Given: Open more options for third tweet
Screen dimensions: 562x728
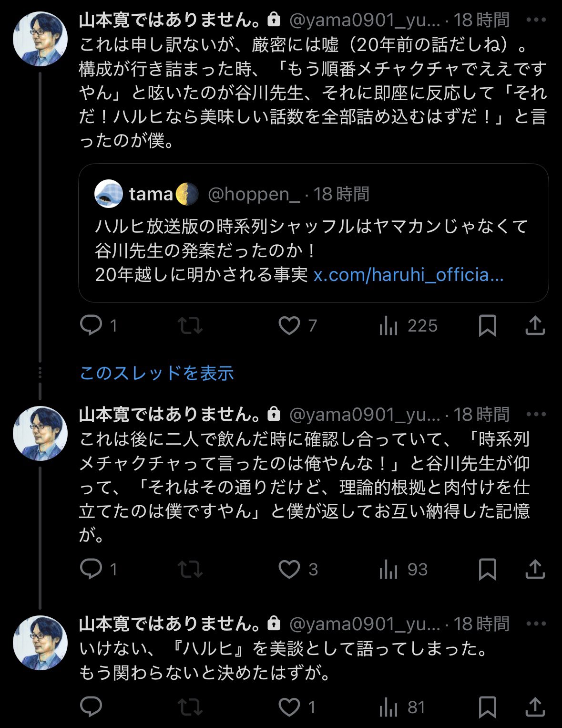Looking at the screenshot, I should click(536, 624).
